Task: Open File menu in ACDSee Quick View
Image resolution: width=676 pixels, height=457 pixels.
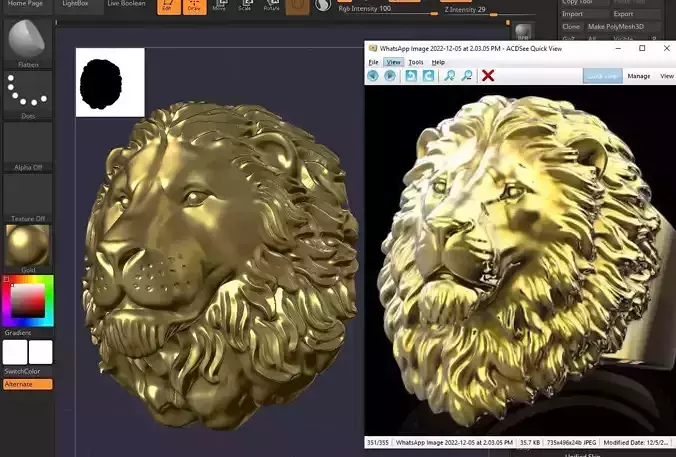Action: [x=373, y=63]
